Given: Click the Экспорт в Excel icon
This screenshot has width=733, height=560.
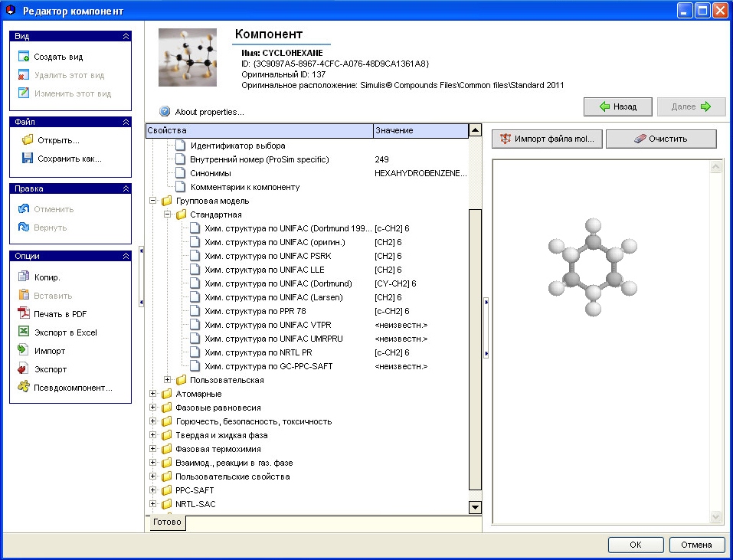Looking at the screenshot, I should tap(24, 332).
